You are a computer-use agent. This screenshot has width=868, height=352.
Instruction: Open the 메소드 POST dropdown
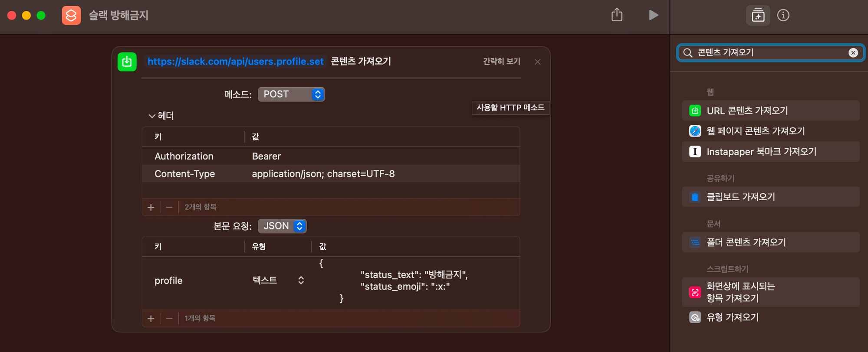(291, 95)
